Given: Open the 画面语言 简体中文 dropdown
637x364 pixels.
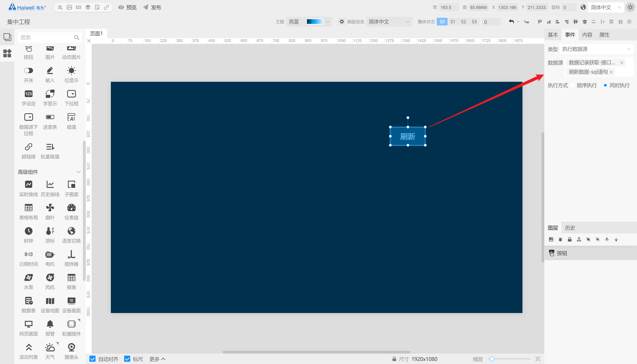Looking at the screenshot, I should (x=389, y=22).
